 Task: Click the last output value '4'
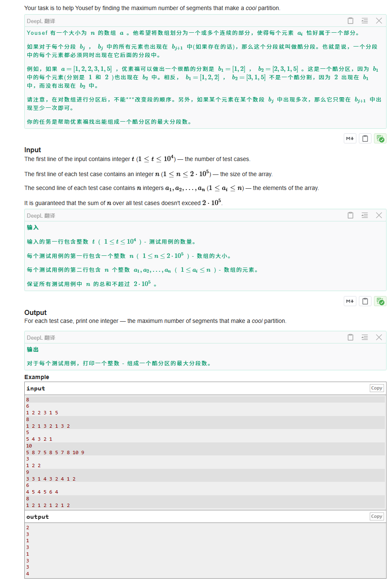pos(28,574)
